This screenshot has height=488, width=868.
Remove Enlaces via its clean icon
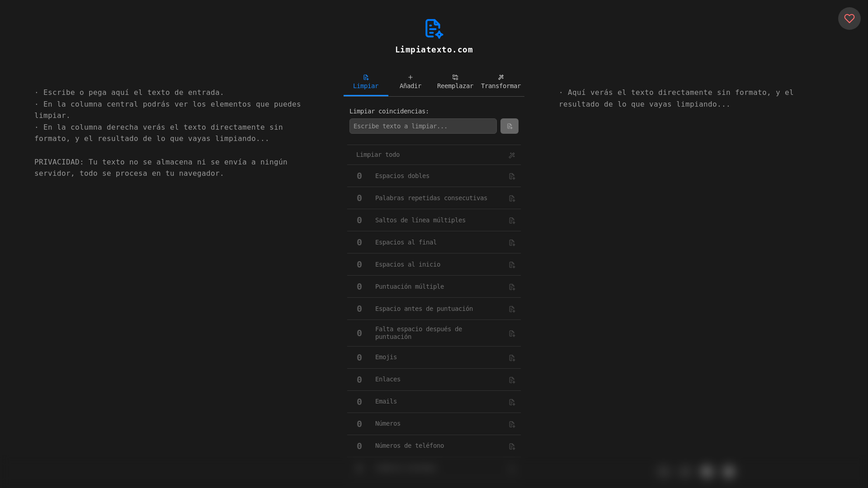[512, 380]
